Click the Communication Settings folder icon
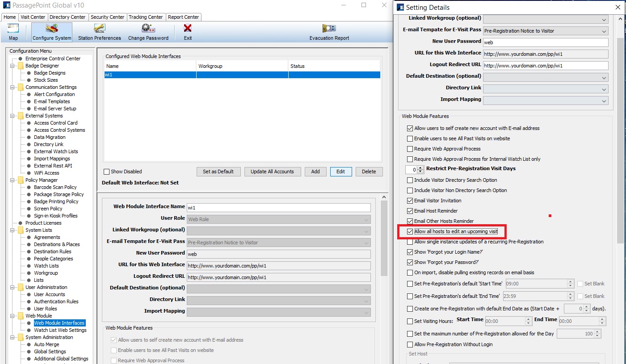Screen dimensions: 626x364 [21, 87]
